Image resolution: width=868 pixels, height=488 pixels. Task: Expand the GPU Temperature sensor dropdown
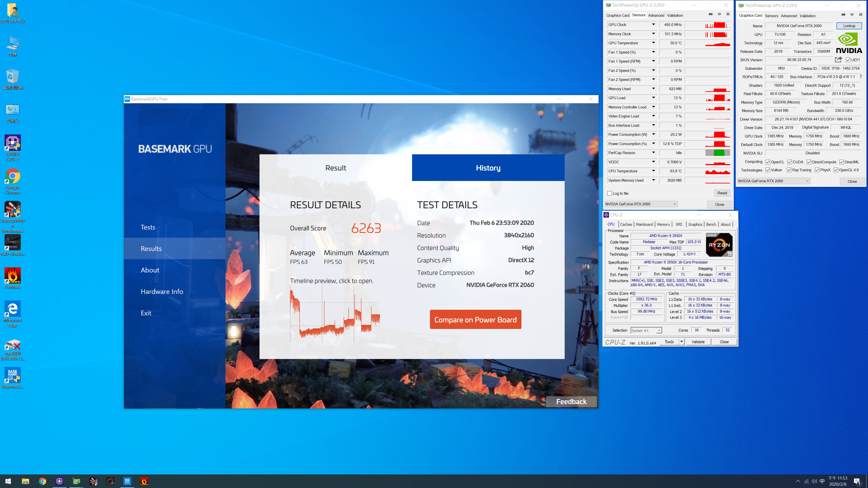point(653,43)
